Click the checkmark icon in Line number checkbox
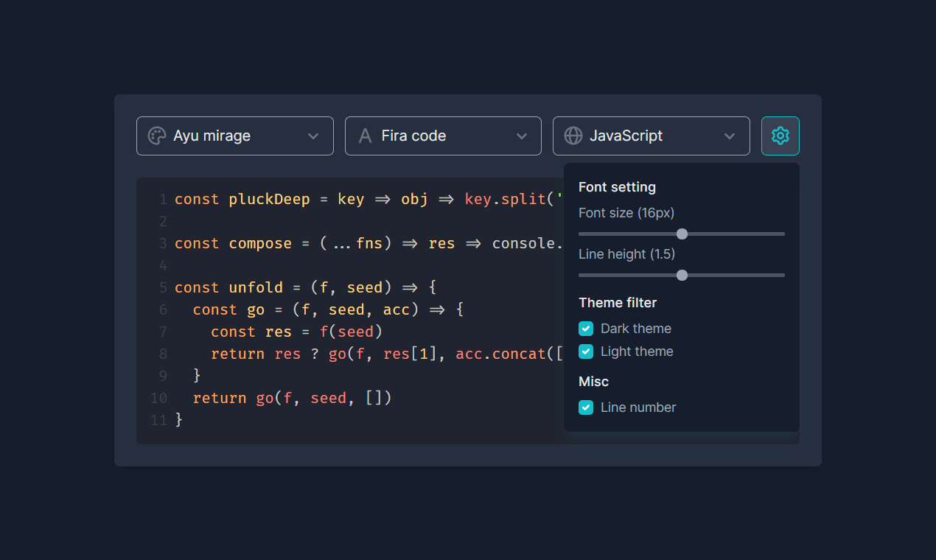The image size is (936, 560). coord(586,407)
